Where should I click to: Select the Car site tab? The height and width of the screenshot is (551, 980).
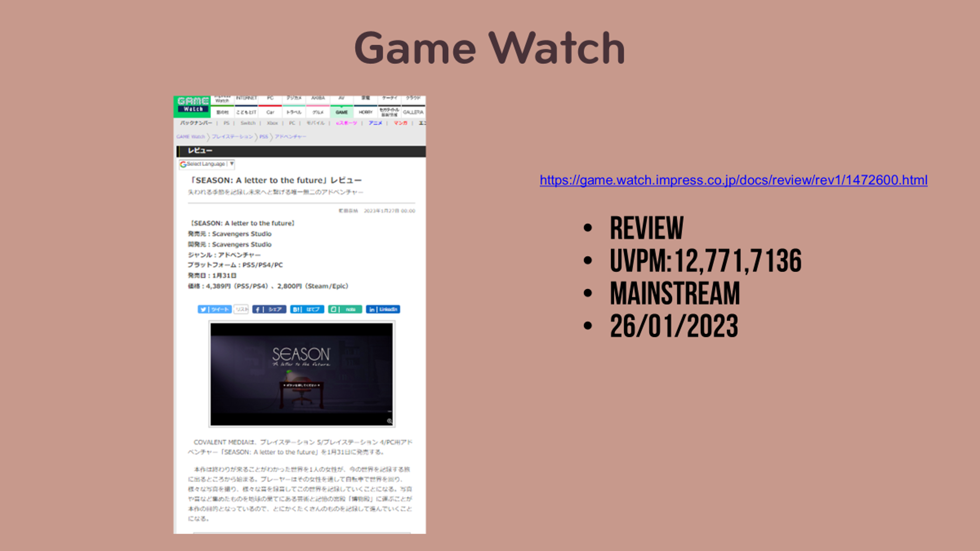point(270,112)
